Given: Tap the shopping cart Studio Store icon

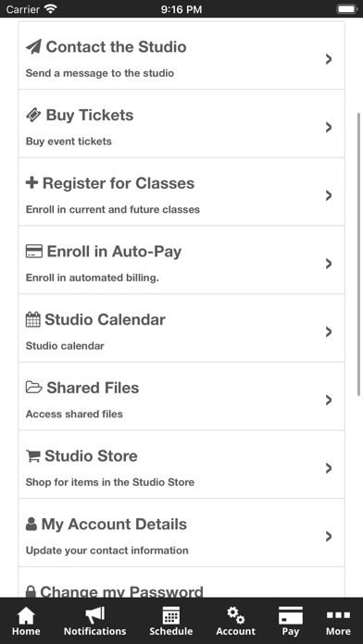Looking at the screenshot, I should (33, 456).
